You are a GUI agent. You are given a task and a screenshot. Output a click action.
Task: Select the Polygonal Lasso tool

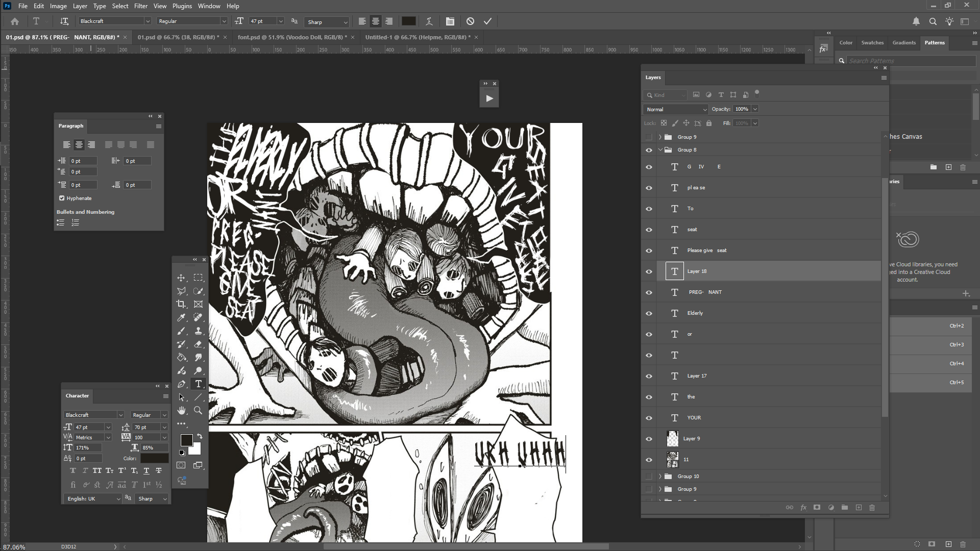pos(181,291)
